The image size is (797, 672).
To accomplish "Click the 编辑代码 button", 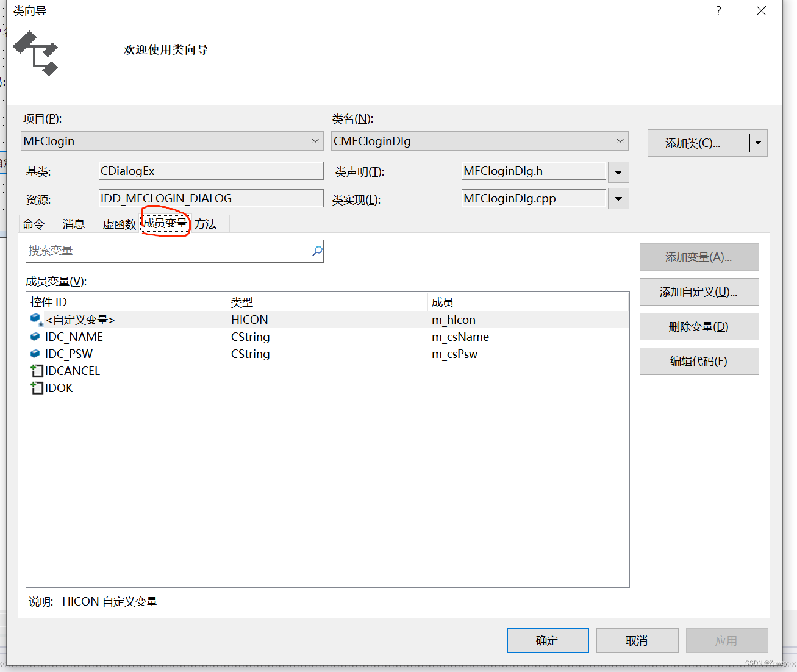I will coord(699,361).
